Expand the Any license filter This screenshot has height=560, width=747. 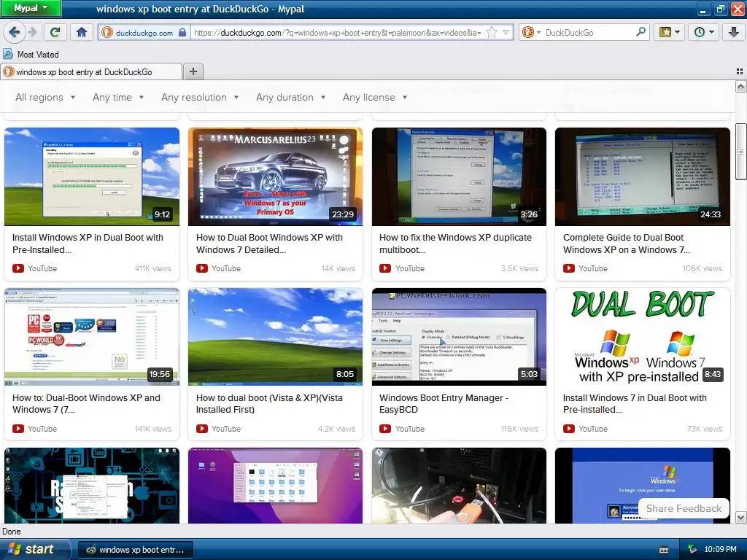coord(375,97)
